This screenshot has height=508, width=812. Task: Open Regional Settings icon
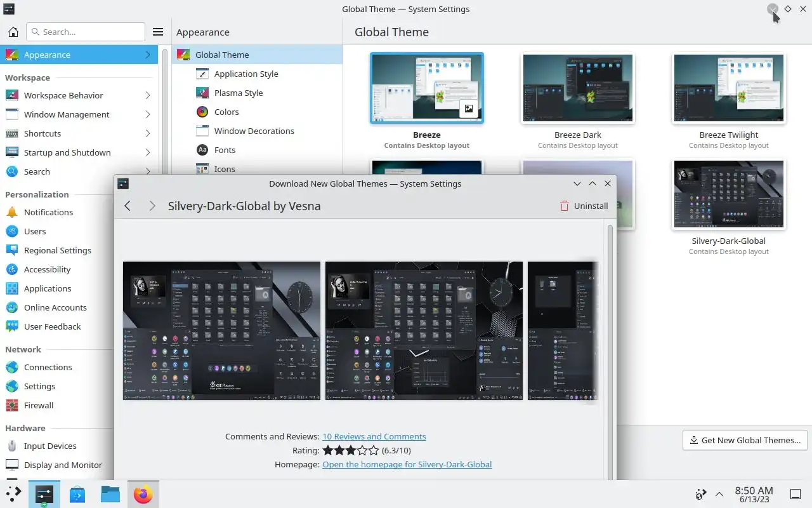click(x=12, y=250)
